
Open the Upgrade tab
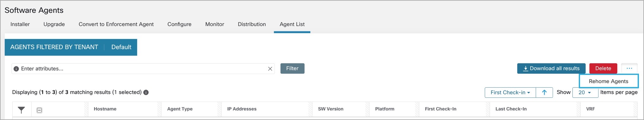point(54,24)
